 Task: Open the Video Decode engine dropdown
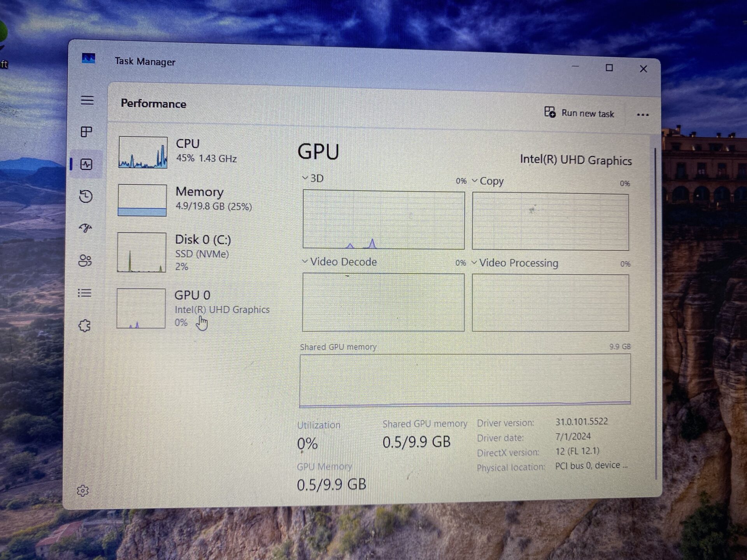pyautogui.click(x=339, y=262)
